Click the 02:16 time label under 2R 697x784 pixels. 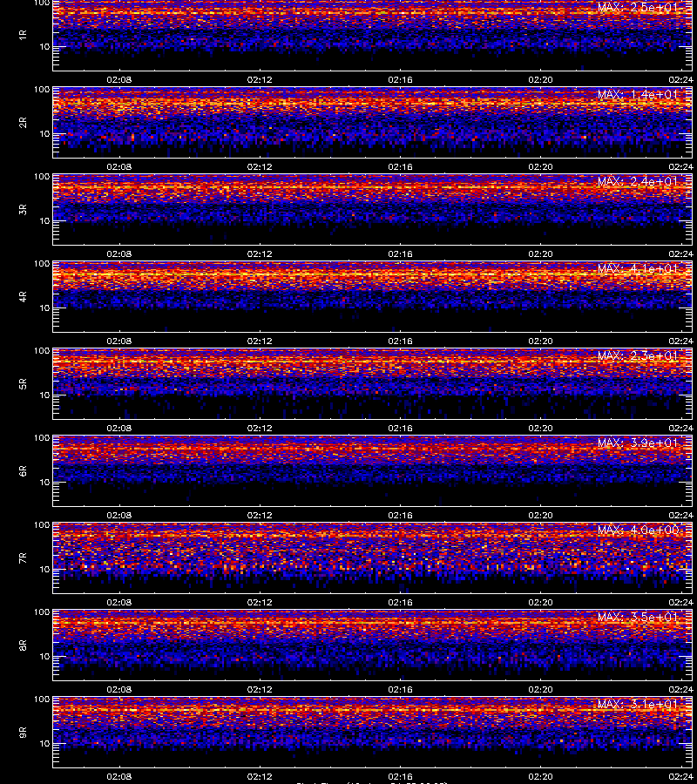400,166
